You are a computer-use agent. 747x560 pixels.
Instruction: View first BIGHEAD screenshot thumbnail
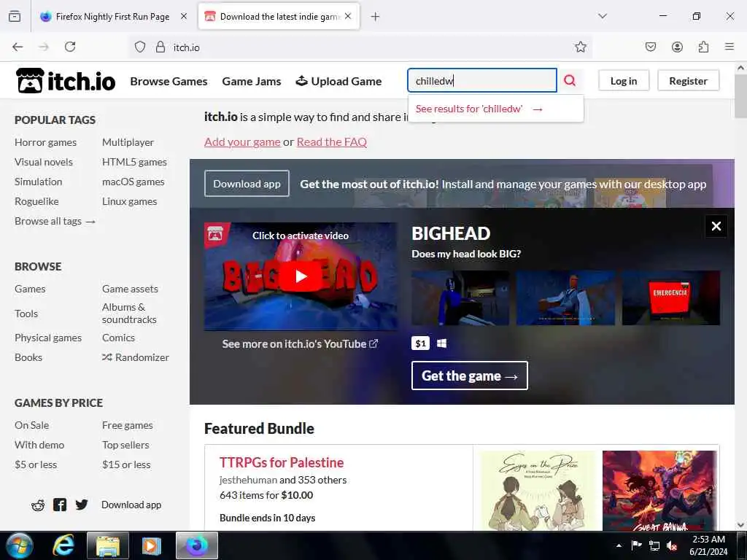click(x=460, y=298)
